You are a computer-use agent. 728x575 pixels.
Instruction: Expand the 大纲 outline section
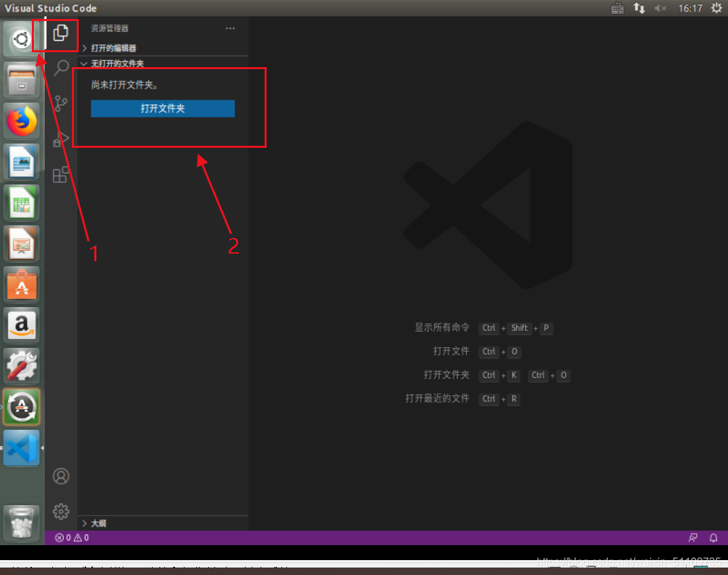pos(163,523)
